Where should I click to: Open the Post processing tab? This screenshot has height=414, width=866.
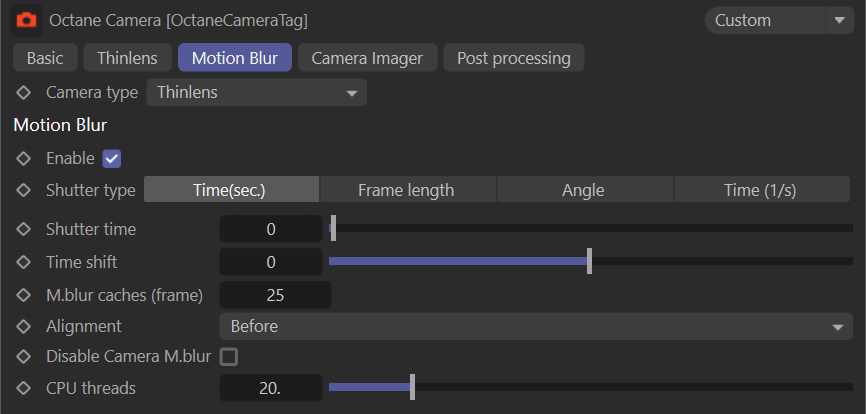(x=513, y=58)
